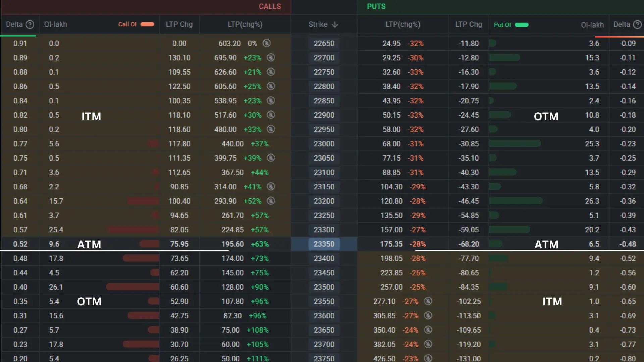
Task: Toggle the Put OI switch
Action: 522,25
